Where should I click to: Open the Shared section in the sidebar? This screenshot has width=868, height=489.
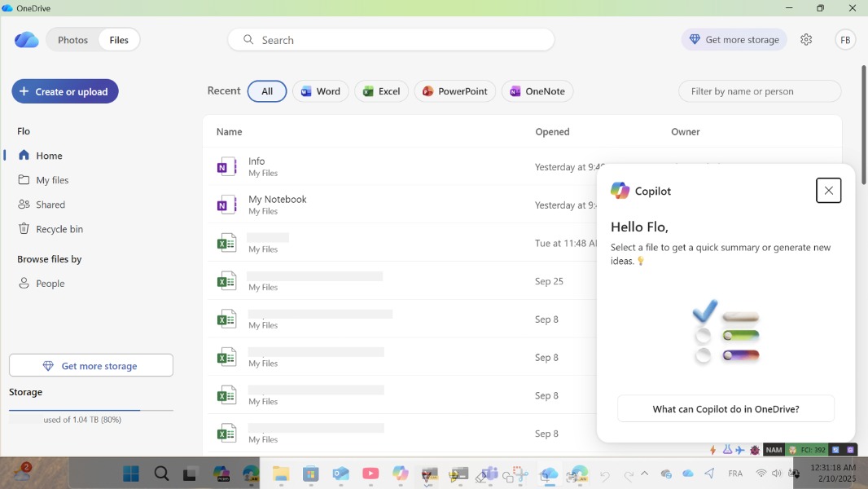click(x=50, y=205)
